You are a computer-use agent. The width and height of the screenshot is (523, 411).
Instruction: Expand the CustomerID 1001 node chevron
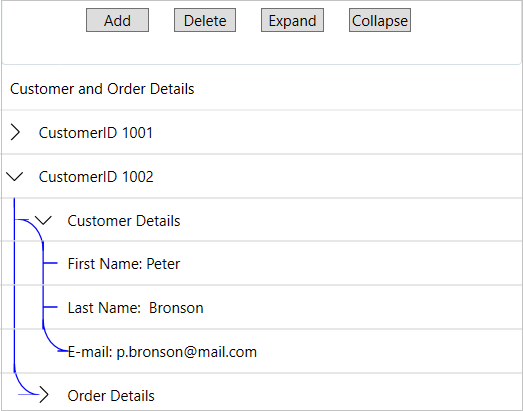click(15, 132)
